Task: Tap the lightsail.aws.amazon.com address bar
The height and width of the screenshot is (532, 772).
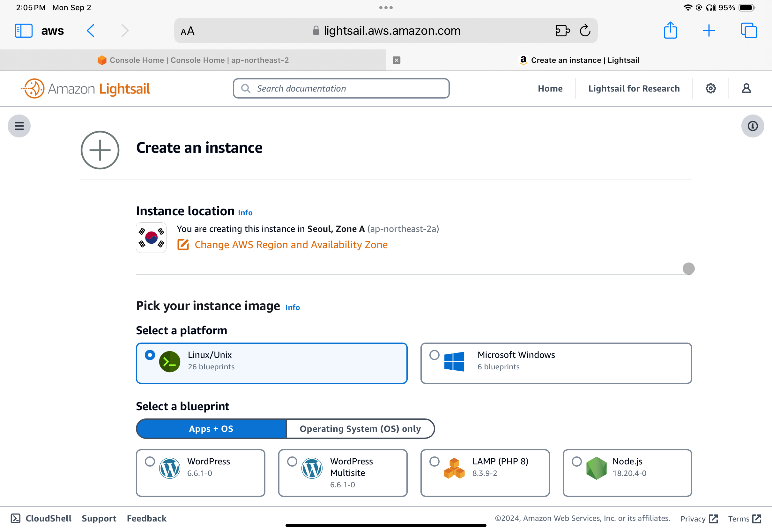Action: (x=386, y=30)
